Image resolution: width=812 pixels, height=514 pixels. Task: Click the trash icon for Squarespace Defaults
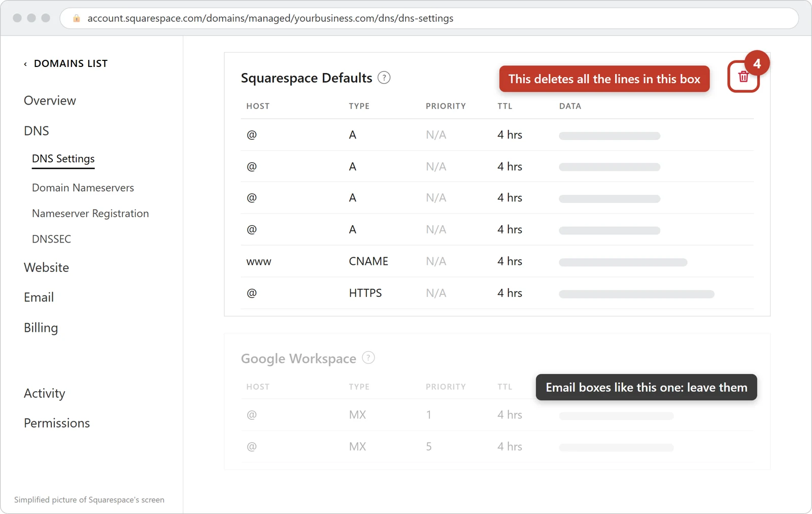[x=743, y=77]
